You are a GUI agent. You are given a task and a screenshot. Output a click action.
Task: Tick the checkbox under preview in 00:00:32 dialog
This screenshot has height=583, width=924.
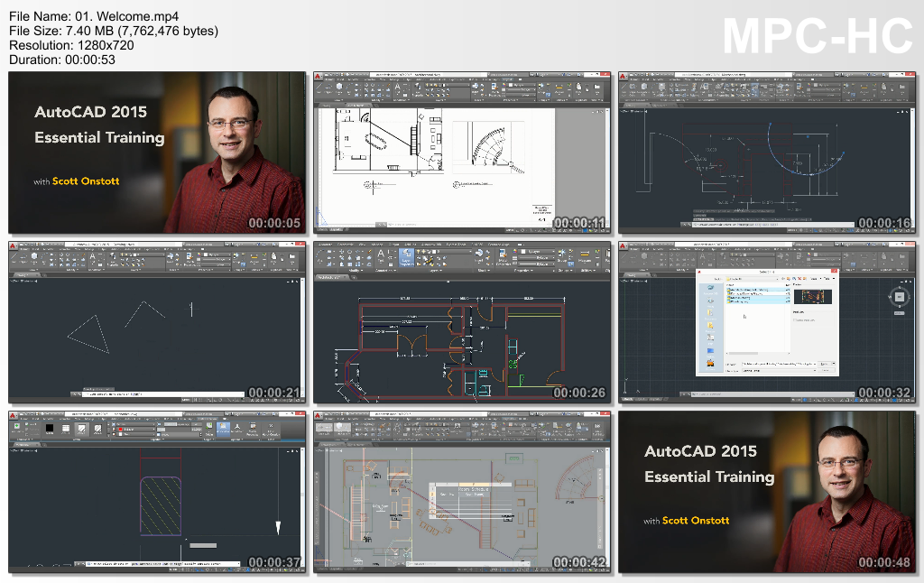[x=793, y=319]
